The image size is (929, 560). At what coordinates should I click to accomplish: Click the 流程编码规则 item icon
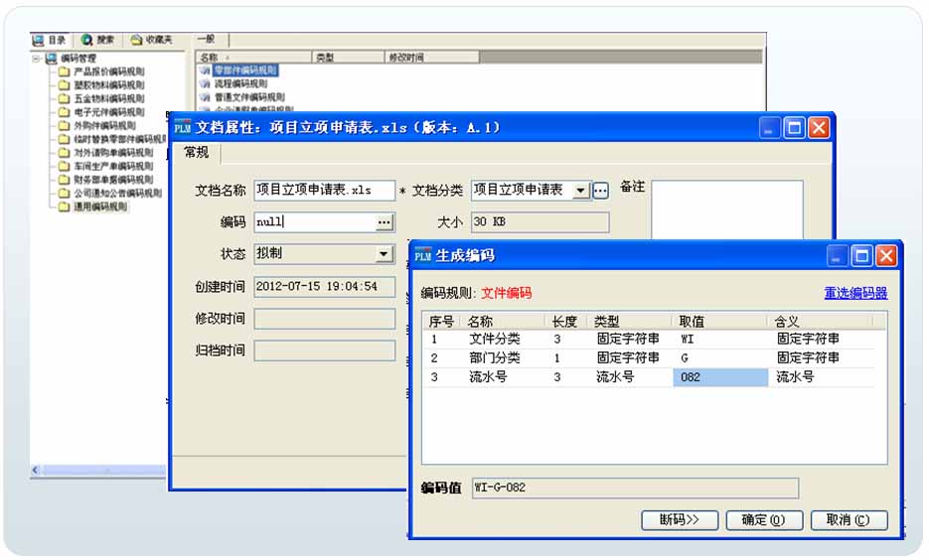[x=206, y=84]
